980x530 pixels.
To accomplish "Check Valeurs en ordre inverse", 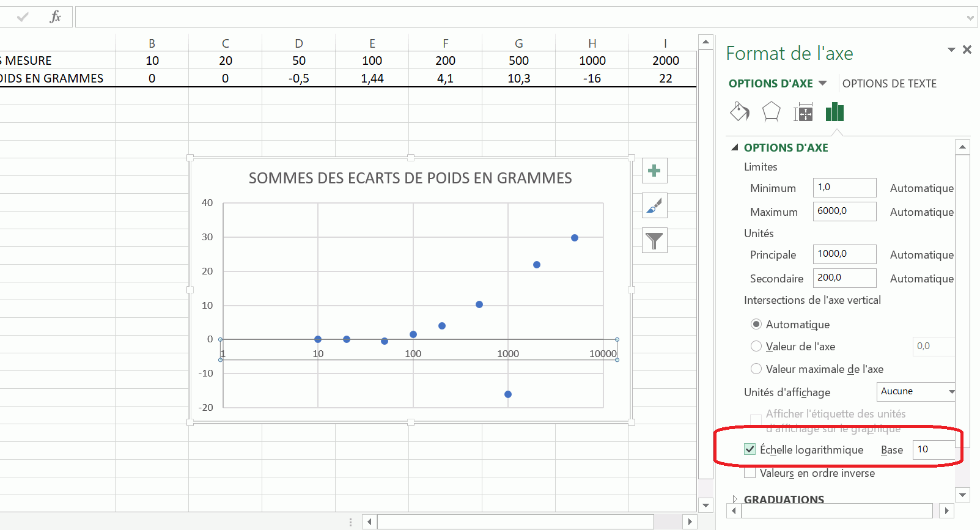I will pyautogui.click(x=750, y=473).
